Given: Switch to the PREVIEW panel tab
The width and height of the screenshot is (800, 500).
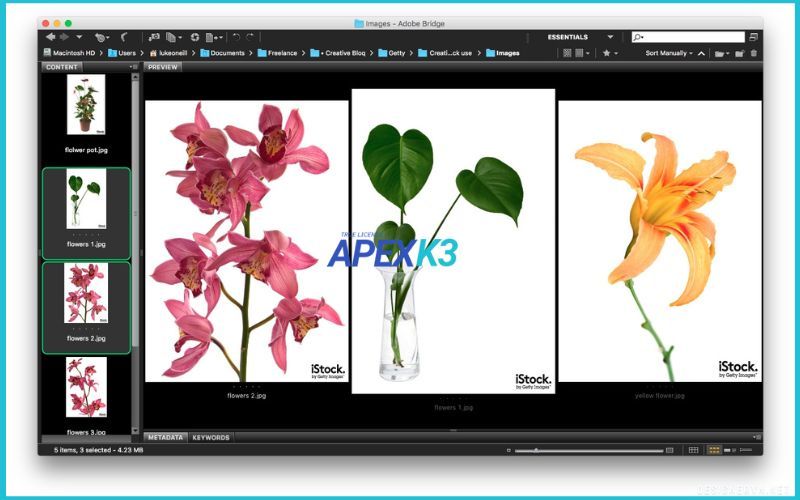Looking at the screenshot, I should tap(163, 67).
